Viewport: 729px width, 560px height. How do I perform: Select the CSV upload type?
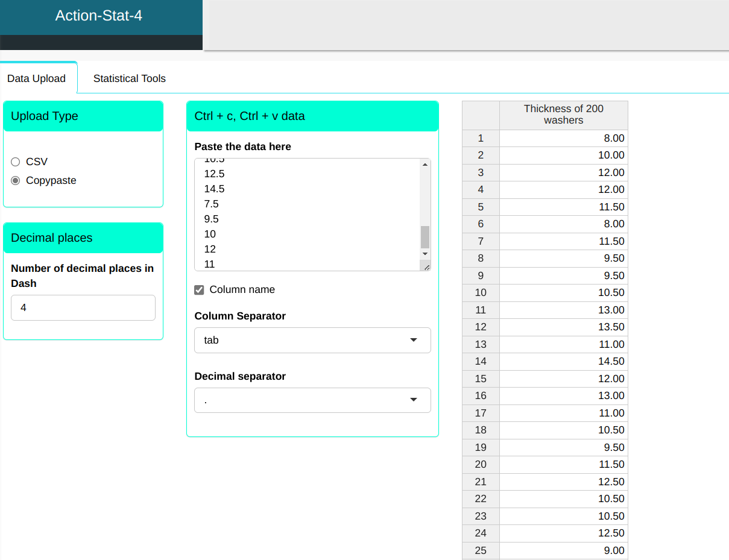click(x=16, y=162)
